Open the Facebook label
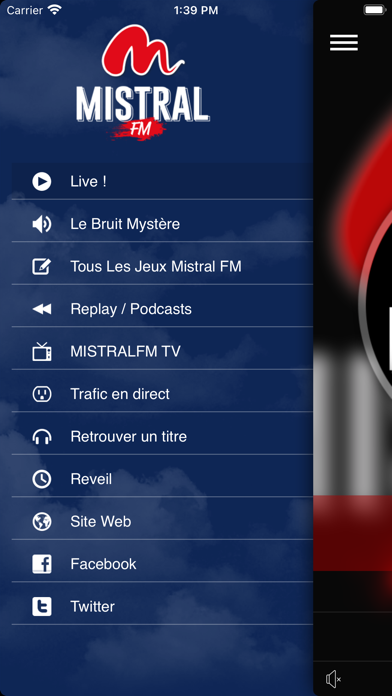This screenshot has height=696, width=392. tap(103, 564)
